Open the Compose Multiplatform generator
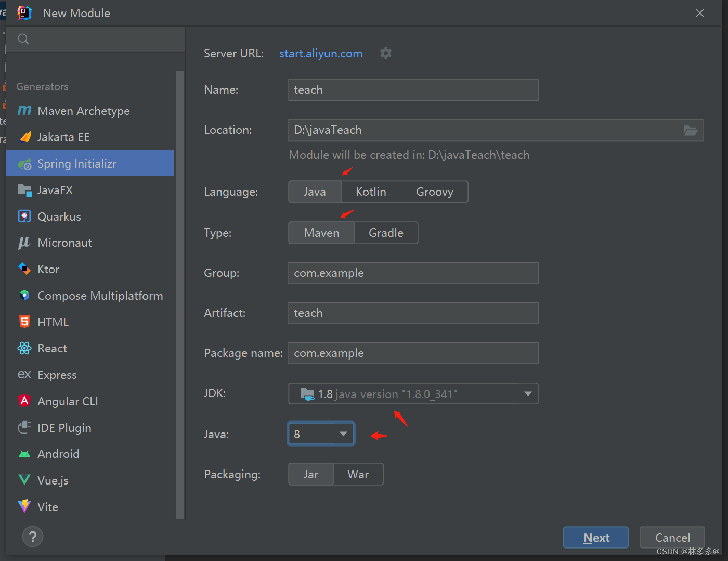The image size is (728, 561). (x=100, y=295)
